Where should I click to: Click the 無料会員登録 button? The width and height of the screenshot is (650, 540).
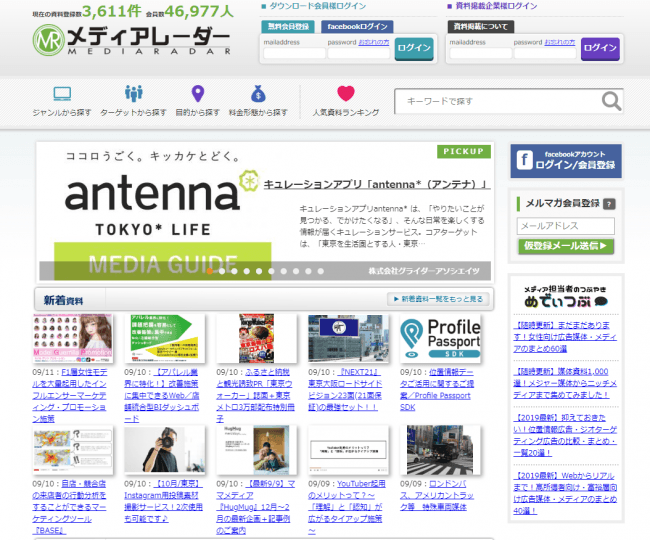[x=288, y=27]
